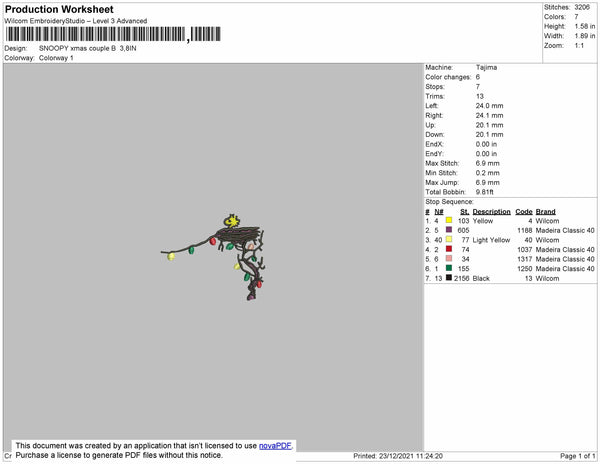Image resolution: width=600 pixels, height=464 pixels.
Task: Click the Min Stitch value '0.2 mm'
Action: tap(488, 173)
